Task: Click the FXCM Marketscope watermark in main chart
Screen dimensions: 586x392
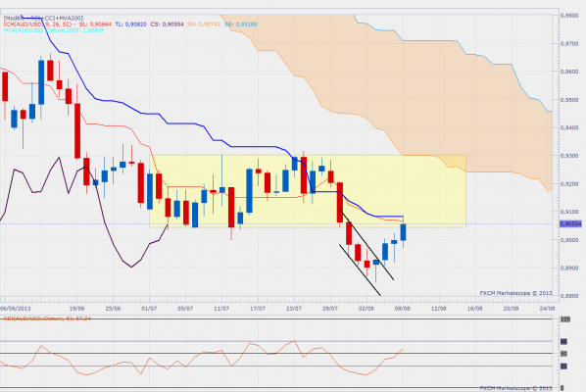Action: pos(515,293)
